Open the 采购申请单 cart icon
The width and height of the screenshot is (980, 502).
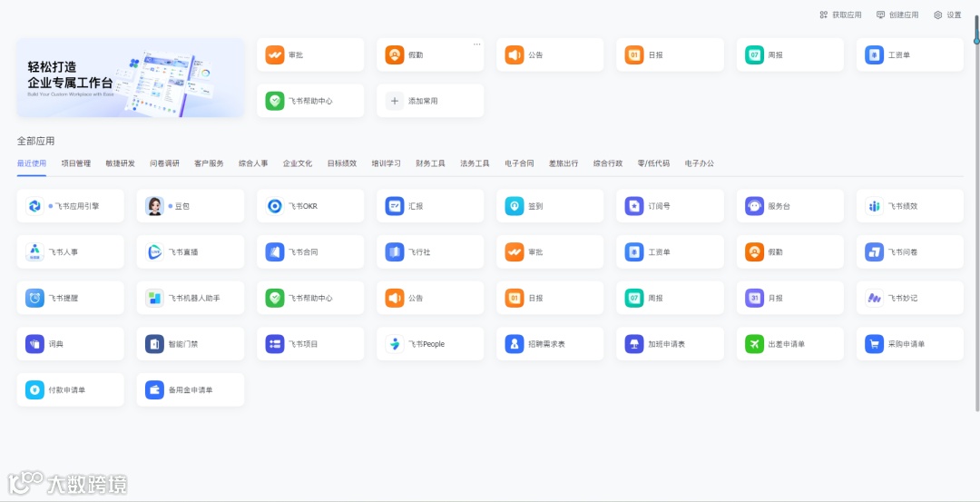[x=875, y=344]
